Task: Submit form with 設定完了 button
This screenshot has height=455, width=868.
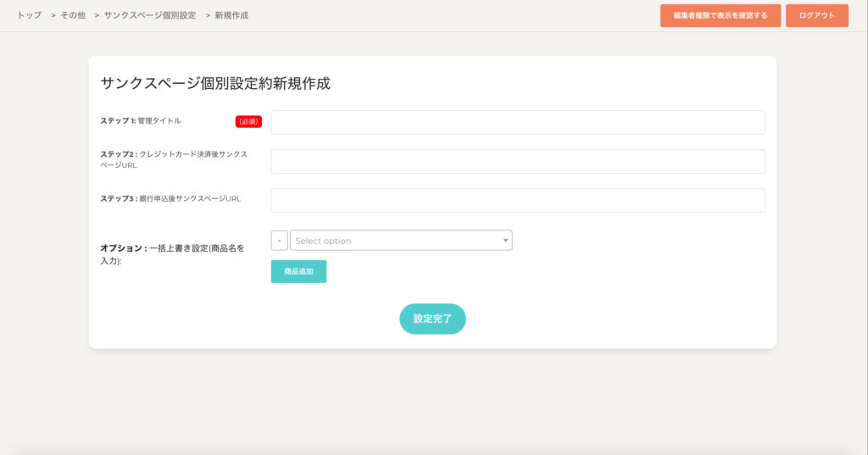Action: pyautogui.click(x=432, y=319)
